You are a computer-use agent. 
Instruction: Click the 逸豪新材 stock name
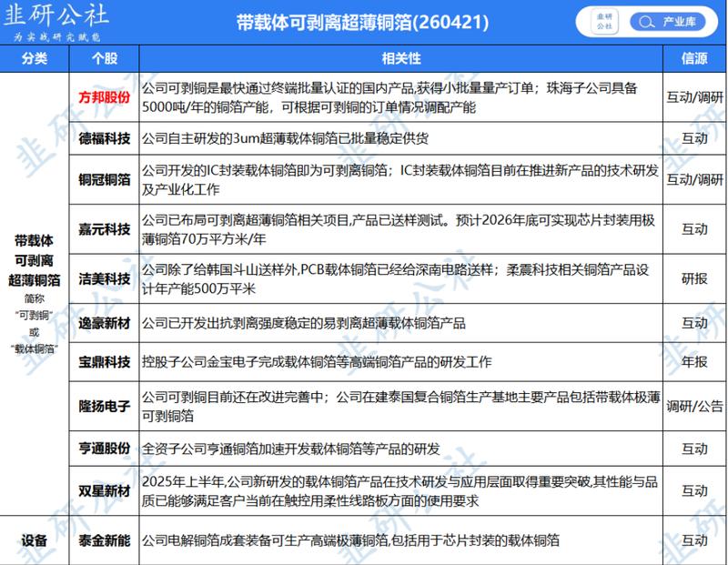[105, 323]
